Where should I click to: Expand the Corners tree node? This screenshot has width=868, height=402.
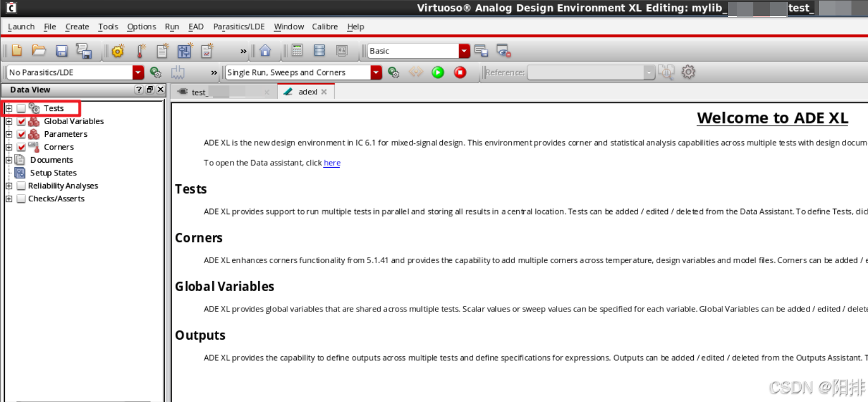pyautogui.click(x=9, y=147)
